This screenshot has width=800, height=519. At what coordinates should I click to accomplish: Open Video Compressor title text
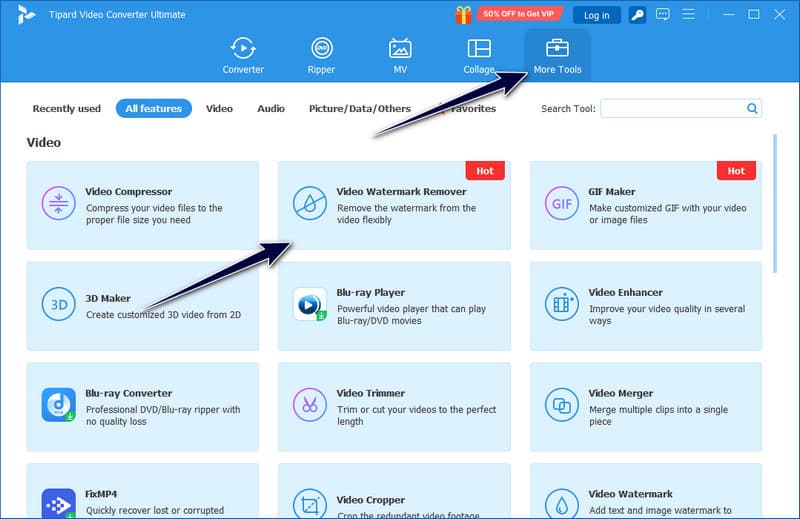(129, 191)
